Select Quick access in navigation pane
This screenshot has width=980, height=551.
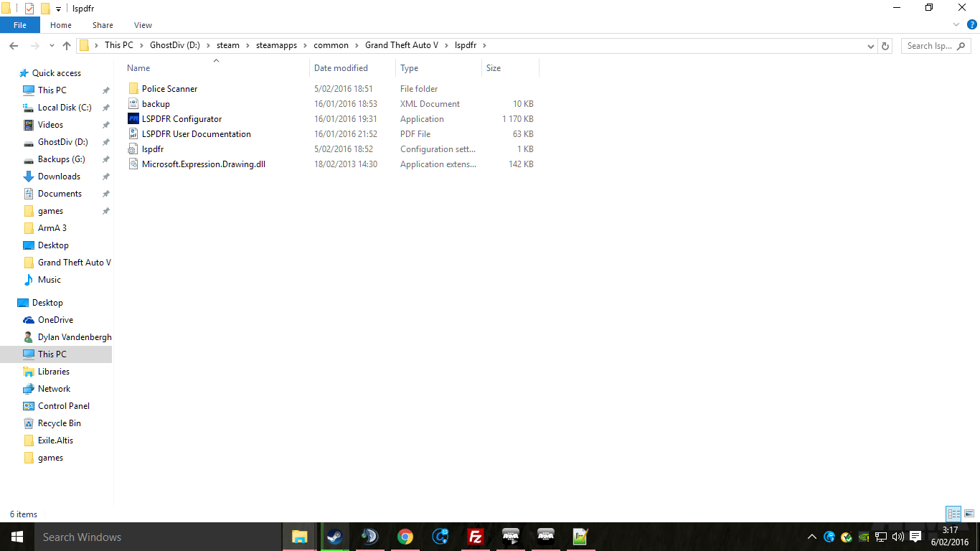pyautogui.click(x=57, y=73)
